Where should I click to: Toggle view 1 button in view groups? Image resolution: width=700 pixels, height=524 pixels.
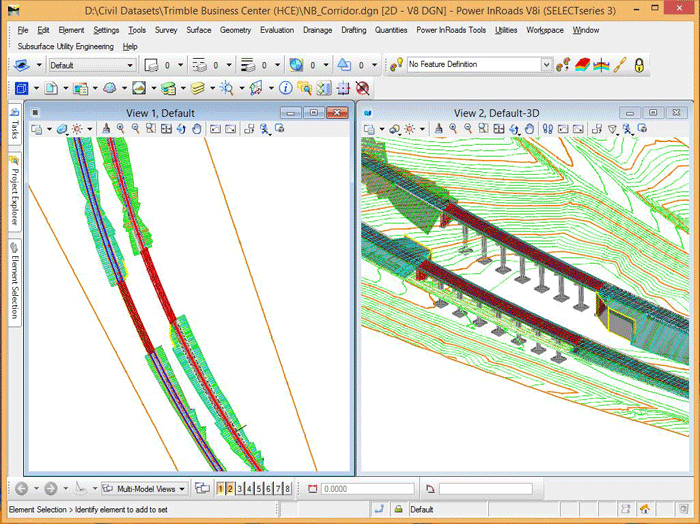coord(220,489)
